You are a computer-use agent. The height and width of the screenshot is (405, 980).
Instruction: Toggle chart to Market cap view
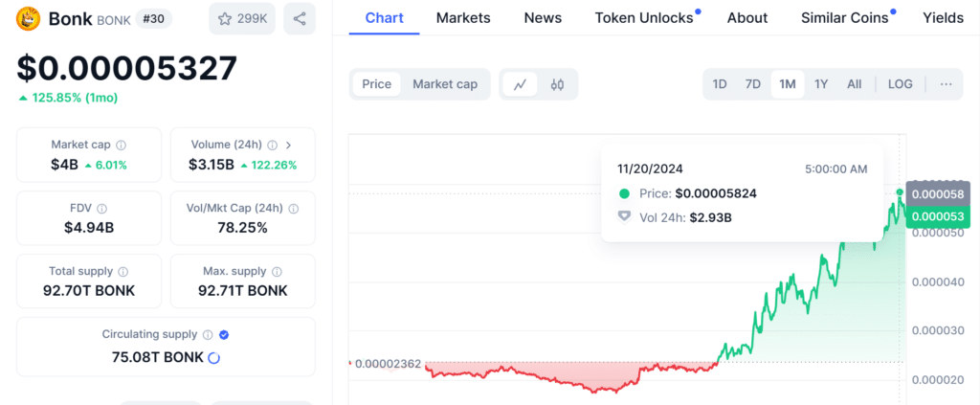pyautogui.click(x=445, y=84)
